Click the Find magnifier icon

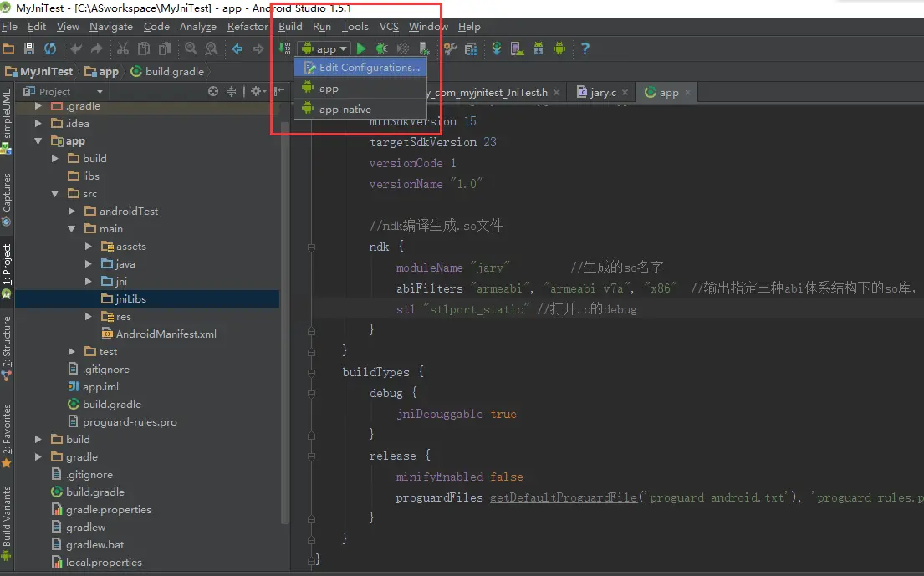[191, 48]
